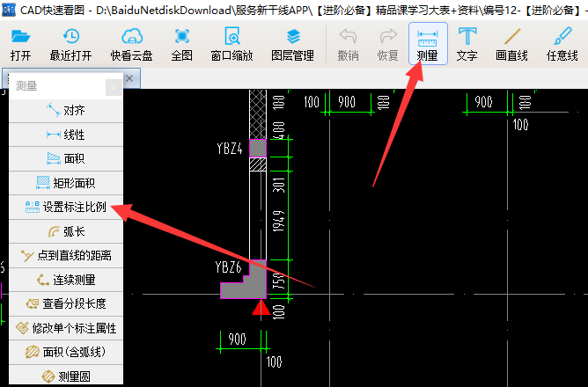Close the 测量 panel
The image size is (588, 387).
point(114,88)
